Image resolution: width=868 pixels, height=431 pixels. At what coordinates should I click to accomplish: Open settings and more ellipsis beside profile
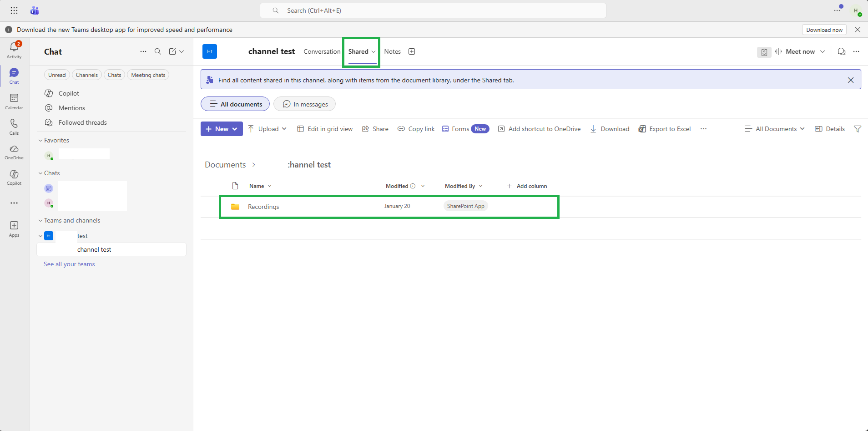(837, 10)
